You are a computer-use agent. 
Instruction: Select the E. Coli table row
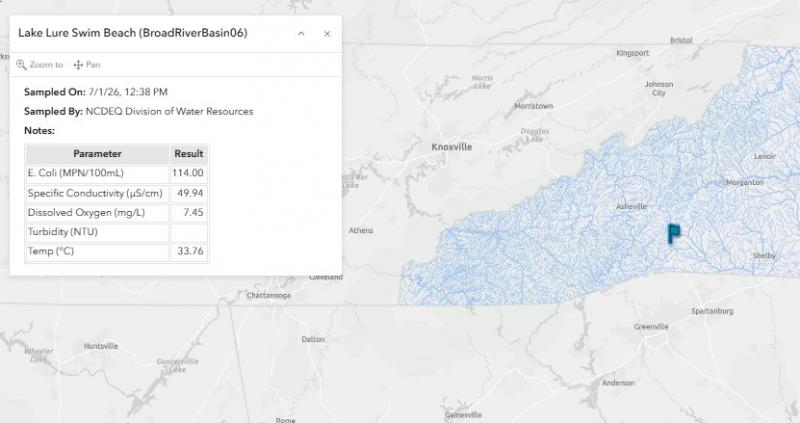117,173
